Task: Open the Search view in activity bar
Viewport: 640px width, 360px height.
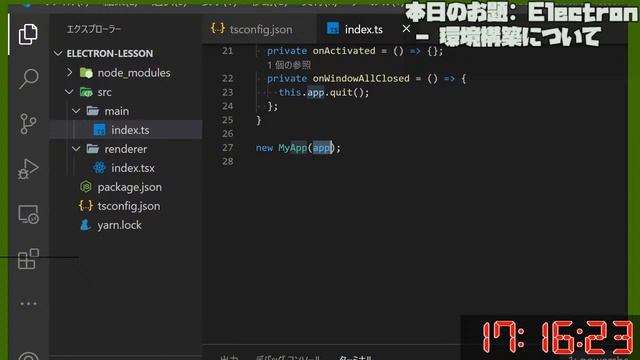Action: (29, 78)
